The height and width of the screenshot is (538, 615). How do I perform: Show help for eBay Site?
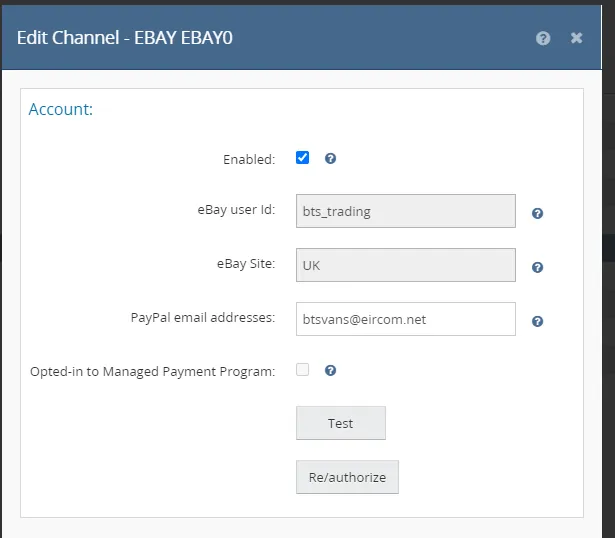[x=537, y=267]
